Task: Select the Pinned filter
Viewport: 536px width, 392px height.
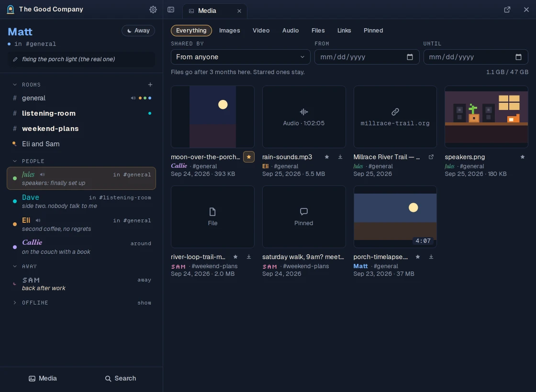Action: tap(373, 31)
